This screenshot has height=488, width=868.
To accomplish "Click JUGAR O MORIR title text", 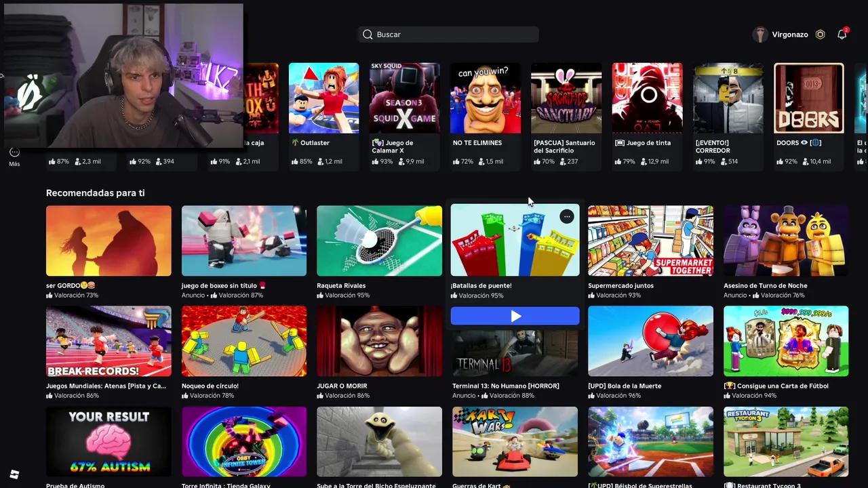I will (x=342, y=386).
